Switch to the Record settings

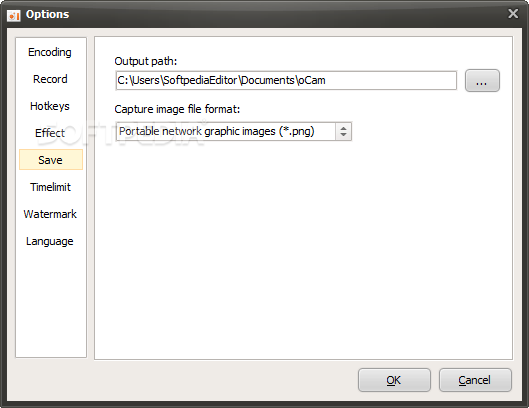click(50, 79)
